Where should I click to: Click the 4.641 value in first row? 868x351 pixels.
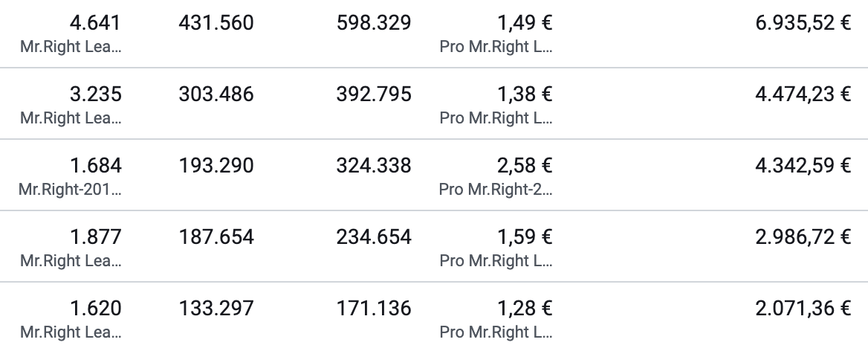(94, 23)
